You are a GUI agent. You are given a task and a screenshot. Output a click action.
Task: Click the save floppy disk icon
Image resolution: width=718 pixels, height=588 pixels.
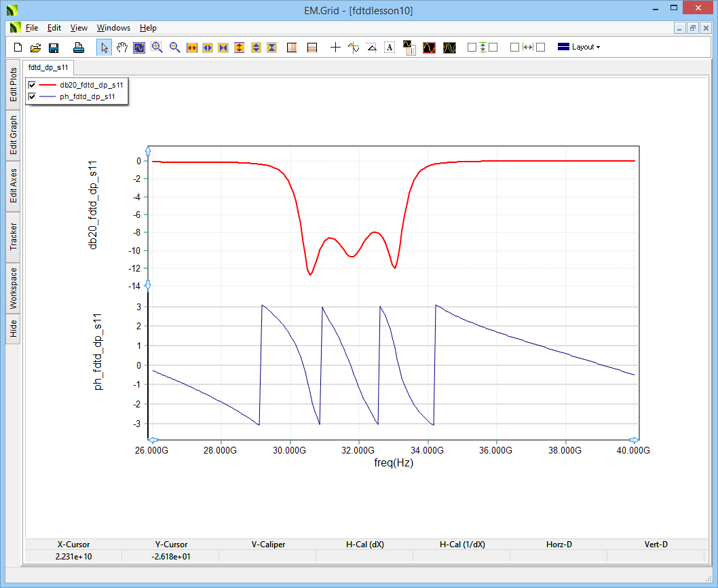click(x=54, y=48)
